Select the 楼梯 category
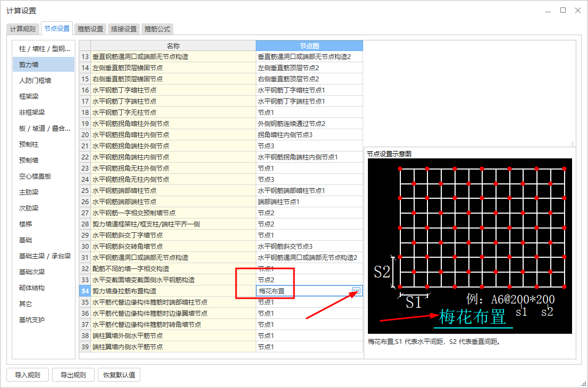The width and height of the screenshot is (588, 388). [x=44, y=224]
